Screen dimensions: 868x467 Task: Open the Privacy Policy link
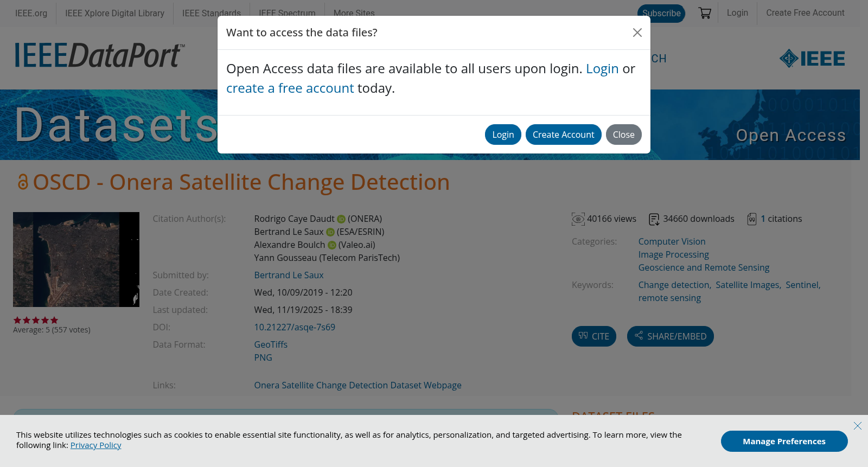click(x=95, y=445)
